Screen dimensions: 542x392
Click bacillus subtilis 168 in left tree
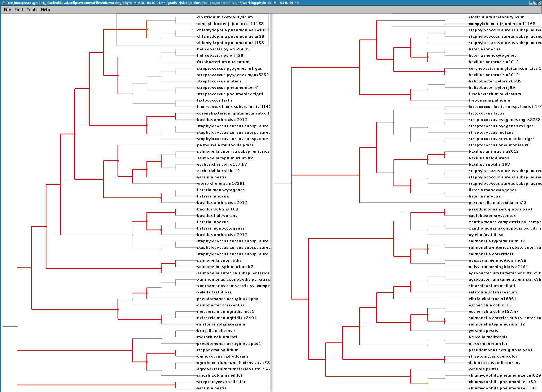click(218, 209)
